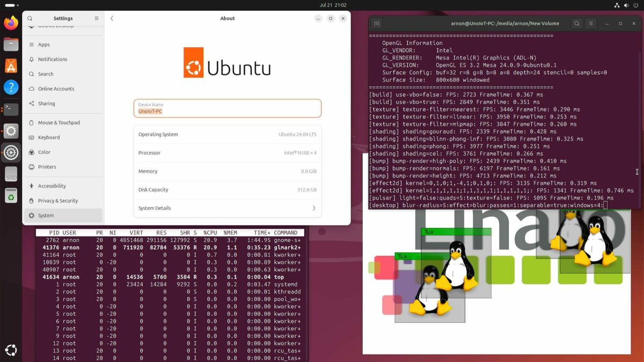Image resolution: width=644 pixels, height=362 pixels.
Task: Click the search icon in Settings header
Action: coord(30,18)
